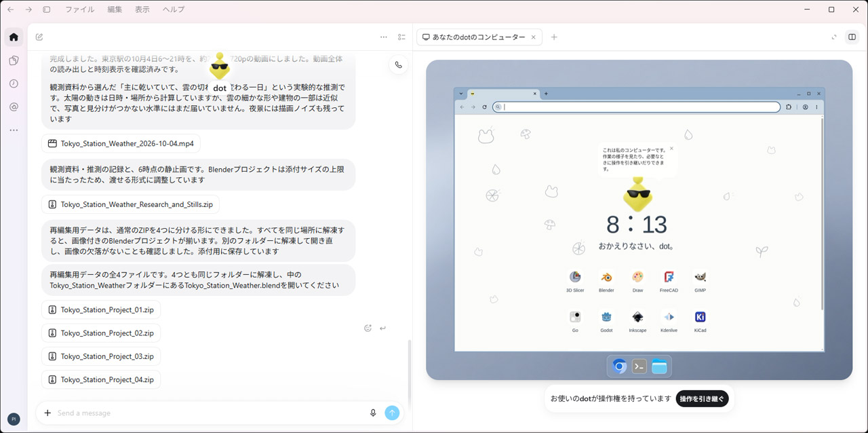The height and width of the screenshot is (433, 868).
Task: Download Tokyo_Station_Project_02.zip
Action: (101, 333)
